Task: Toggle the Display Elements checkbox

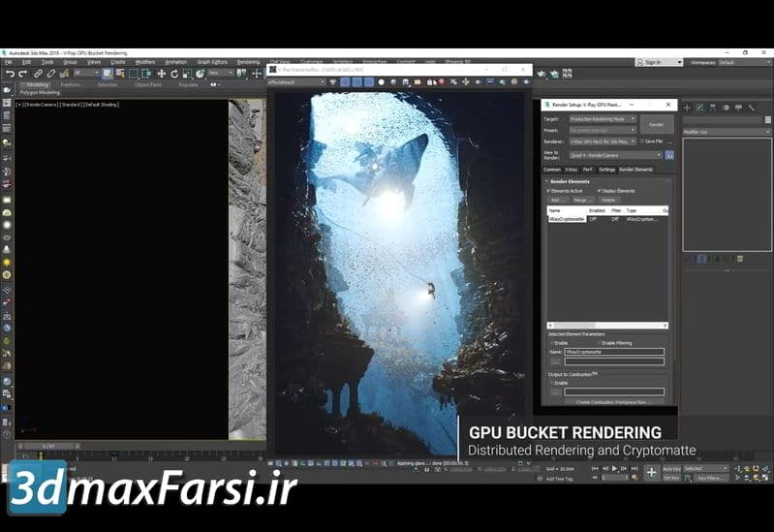Action: (x=601, y=191)
